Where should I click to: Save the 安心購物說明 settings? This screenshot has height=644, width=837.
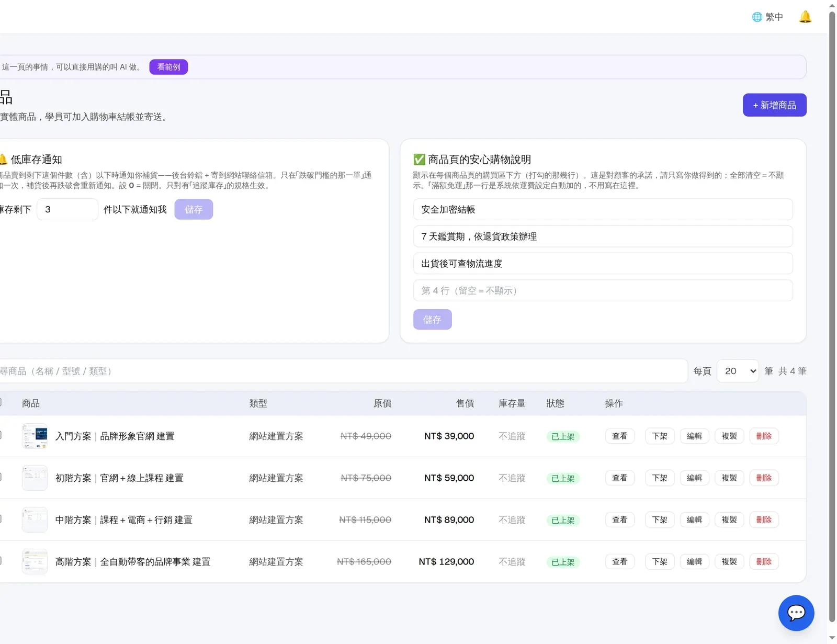coord(432,320)
